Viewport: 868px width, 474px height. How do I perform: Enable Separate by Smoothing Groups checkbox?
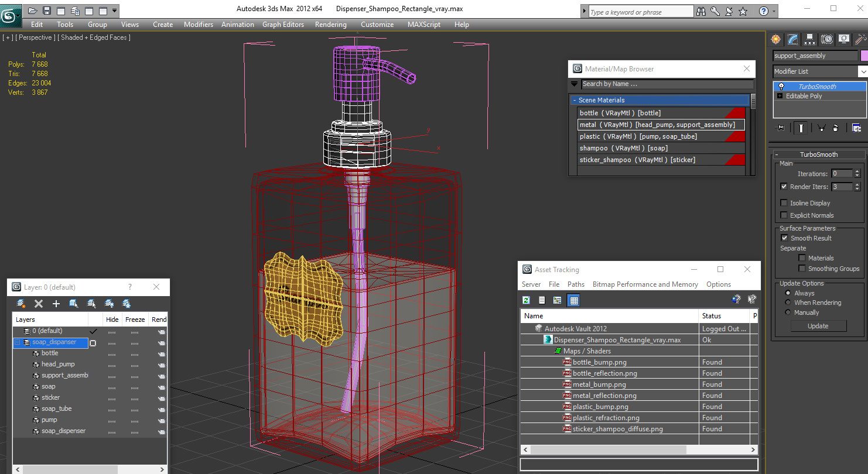click(802, 269)
